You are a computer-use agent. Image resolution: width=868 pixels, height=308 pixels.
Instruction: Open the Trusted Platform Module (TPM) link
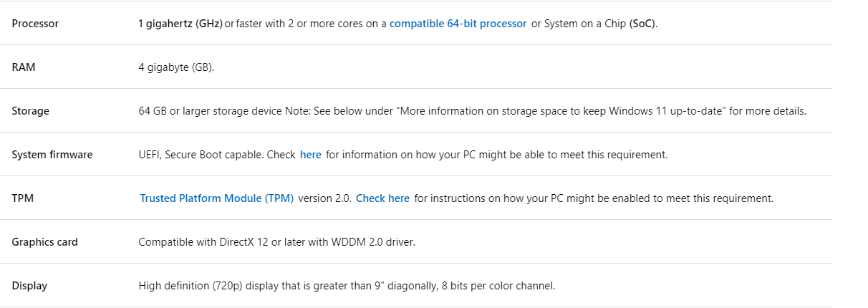(x=217, y=198)
